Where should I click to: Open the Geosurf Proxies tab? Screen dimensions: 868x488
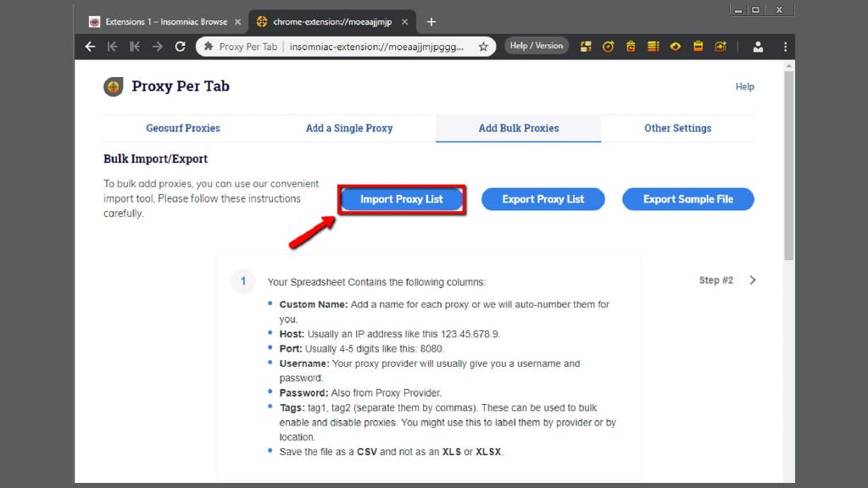pos(183,129)
